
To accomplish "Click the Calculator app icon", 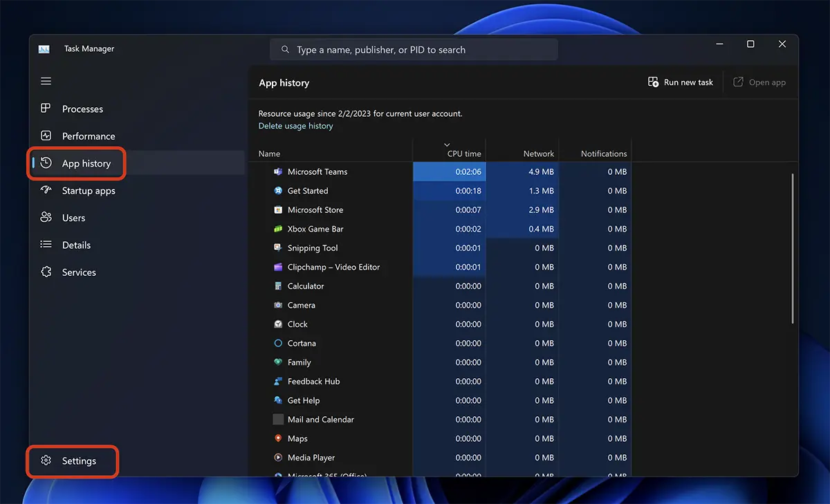I will [278, 286].
